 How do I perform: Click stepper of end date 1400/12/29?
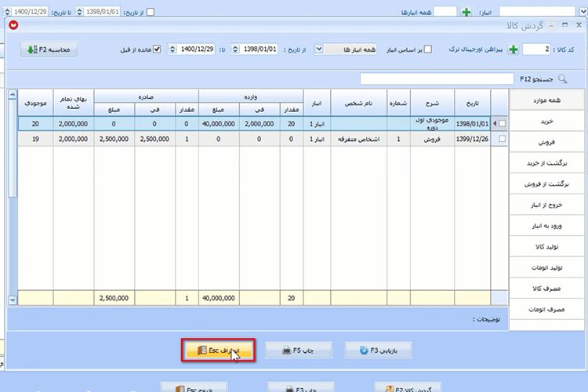[x=172, y=49]
